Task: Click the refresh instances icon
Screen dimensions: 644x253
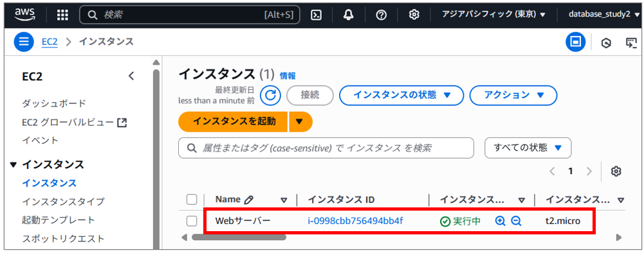Action: point(271,95)
